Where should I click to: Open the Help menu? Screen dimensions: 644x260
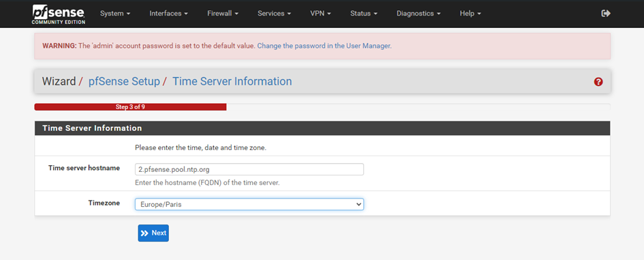tap(470, 14)
